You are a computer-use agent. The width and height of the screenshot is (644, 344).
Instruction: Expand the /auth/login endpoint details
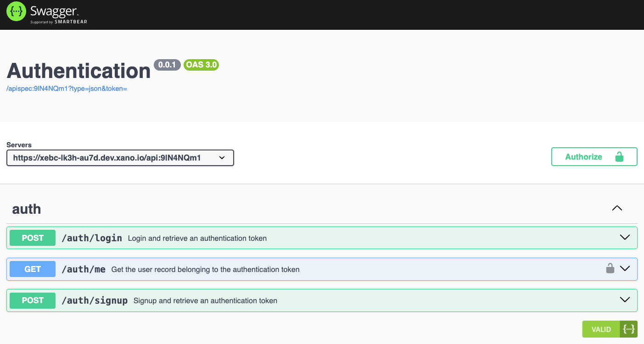pyautogui.click(x=624, y=238)
